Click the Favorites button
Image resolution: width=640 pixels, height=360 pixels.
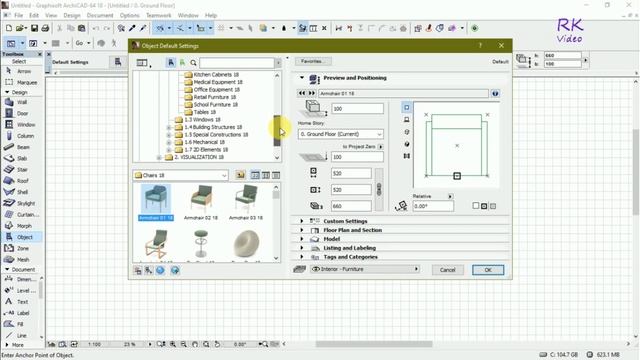coord(313,61)
